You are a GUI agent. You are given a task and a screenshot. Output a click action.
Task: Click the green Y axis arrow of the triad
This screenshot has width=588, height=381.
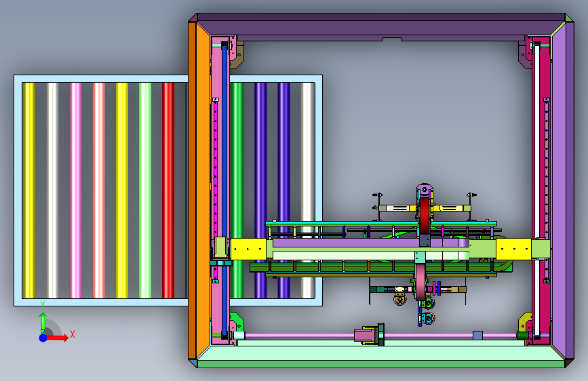tap(43, 322)
